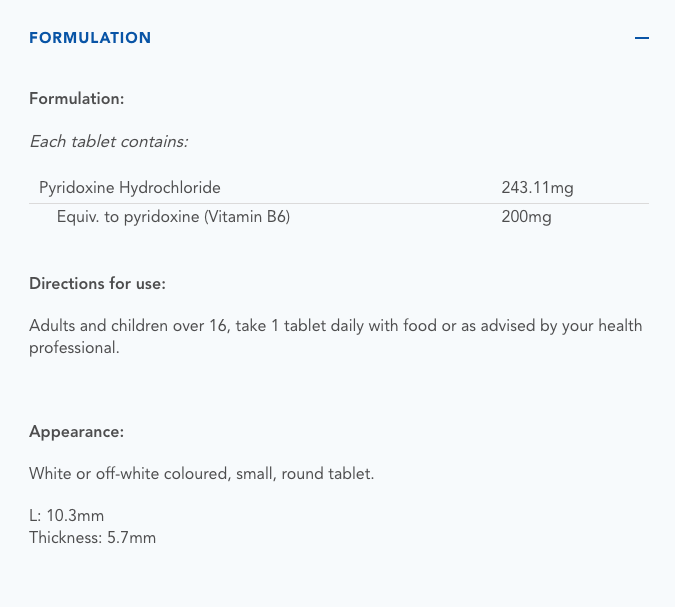Select the 'Thickness: 5.7mm' line
Screen dimensions: 675x607
click(x=92, y=538)
